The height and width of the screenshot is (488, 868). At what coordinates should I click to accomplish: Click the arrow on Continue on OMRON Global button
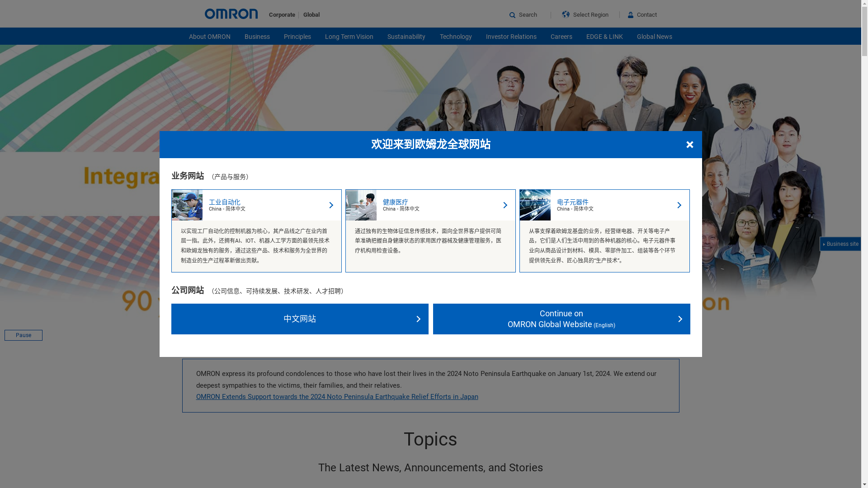click(x=680, y=319)
